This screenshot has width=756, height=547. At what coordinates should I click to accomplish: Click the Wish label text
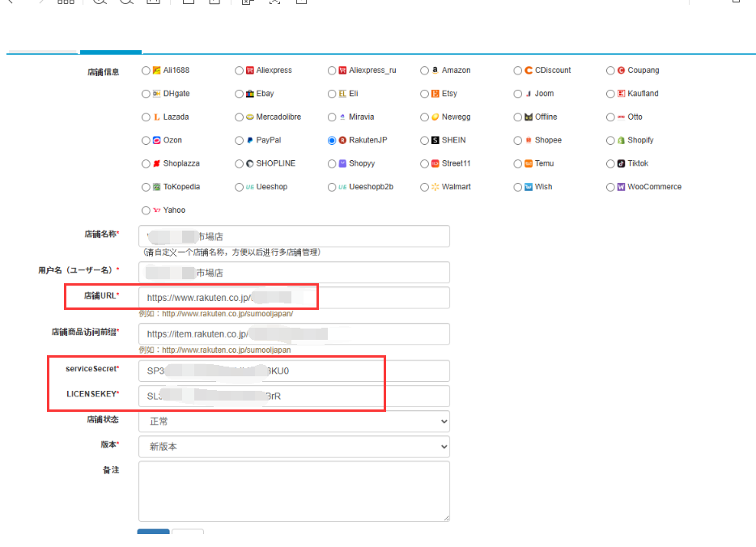543,187
